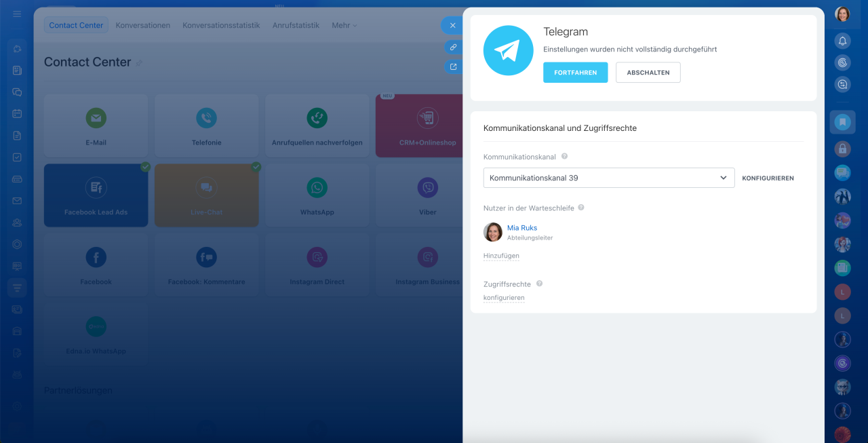Click the Fortfahren button
The image size is (868, 443).
coord(575,73)
